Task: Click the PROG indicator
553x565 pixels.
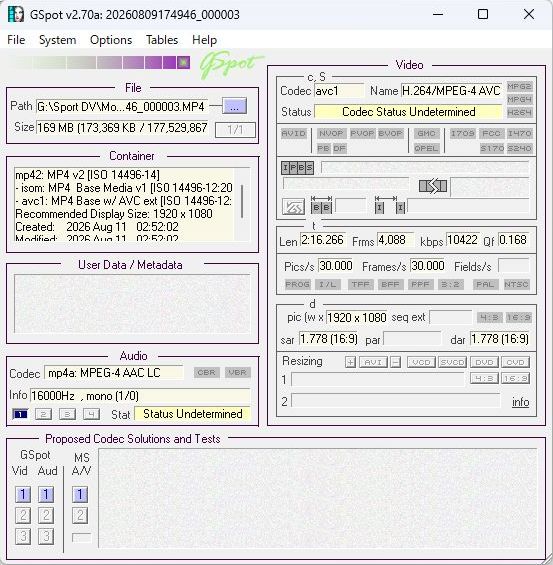Action: coord(297,284)
